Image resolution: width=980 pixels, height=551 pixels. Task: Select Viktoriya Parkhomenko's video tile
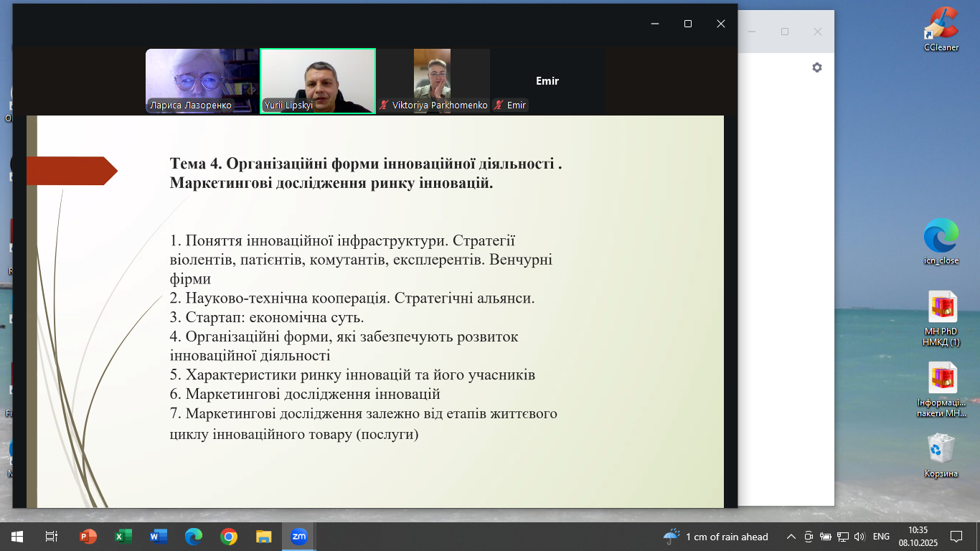[x=433, y=80]
